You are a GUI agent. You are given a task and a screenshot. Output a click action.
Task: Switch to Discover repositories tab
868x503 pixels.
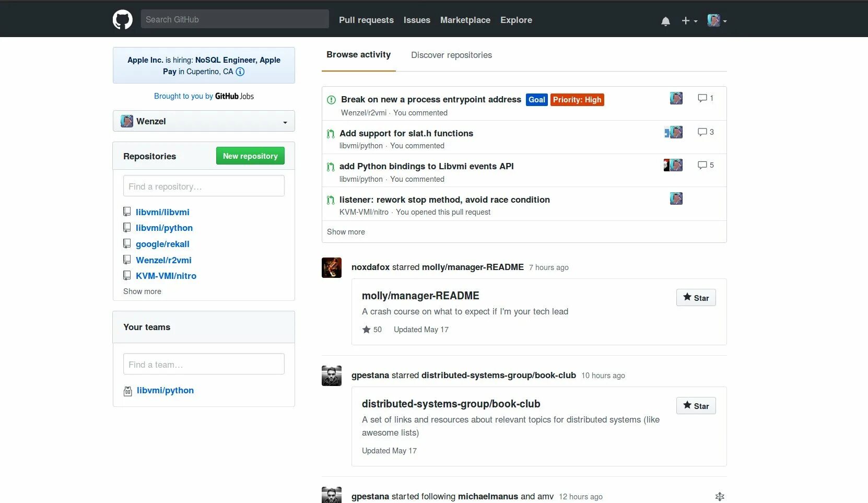tap(451, 55)
